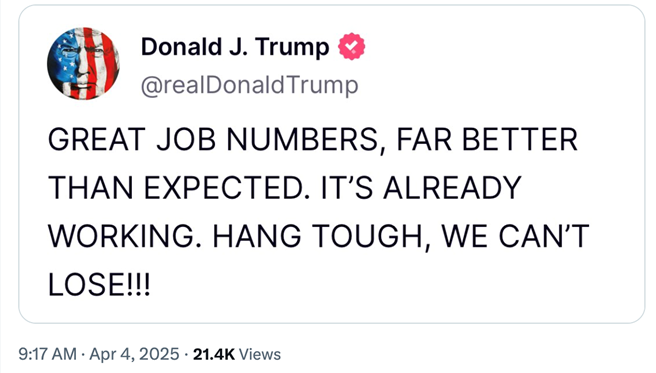The image size is (656, 373).
Task: Click the 9:17 AM timestamp
Action: point(48,354)
